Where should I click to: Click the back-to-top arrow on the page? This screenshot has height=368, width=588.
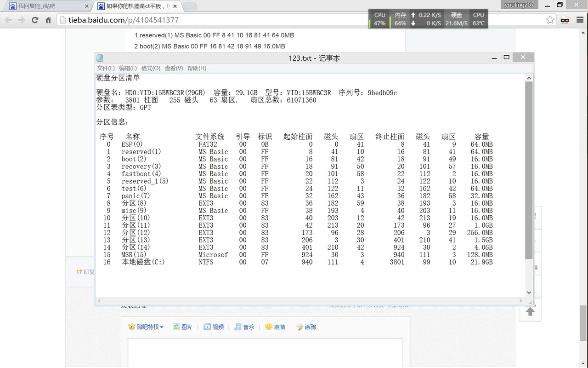[x=530, y=311]
